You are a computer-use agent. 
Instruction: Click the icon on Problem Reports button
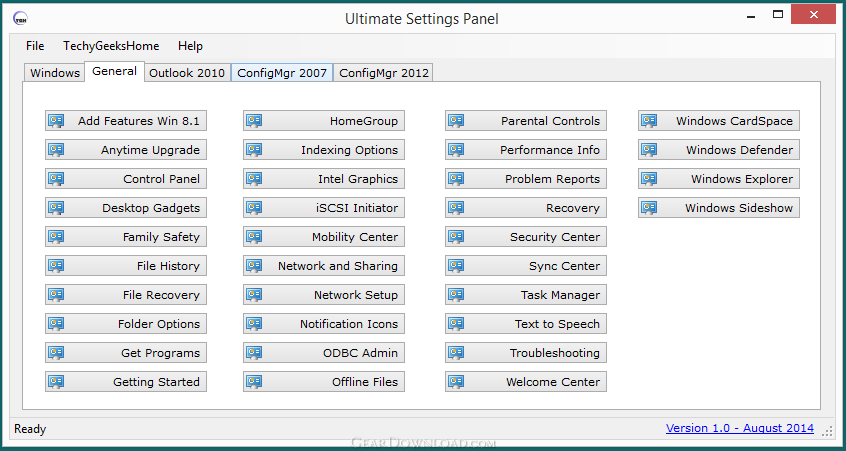[x=455, y=179]
